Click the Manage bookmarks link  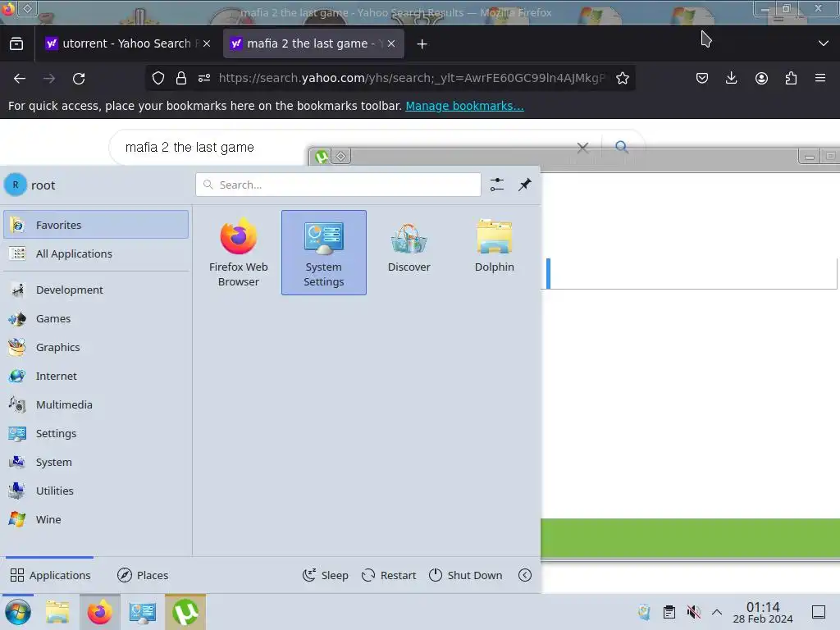pos(464,106)
